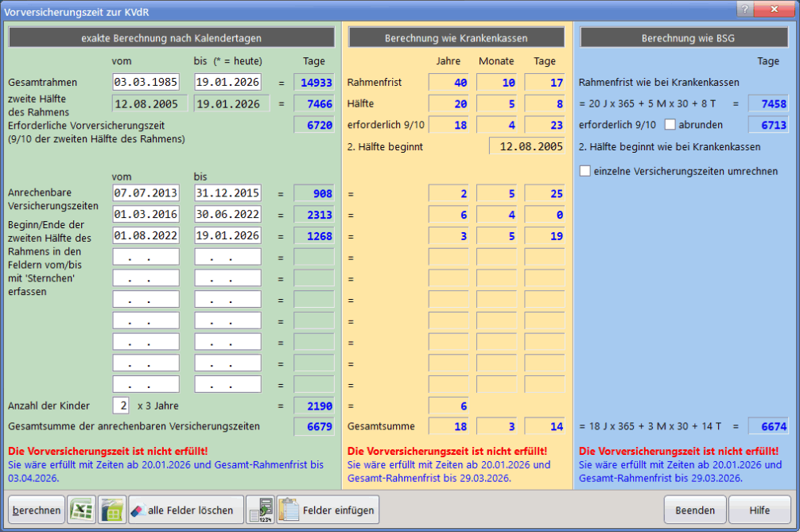
Task: Select the 'Berechnung wie Krankenkassen' header
Action: [456, 37]
